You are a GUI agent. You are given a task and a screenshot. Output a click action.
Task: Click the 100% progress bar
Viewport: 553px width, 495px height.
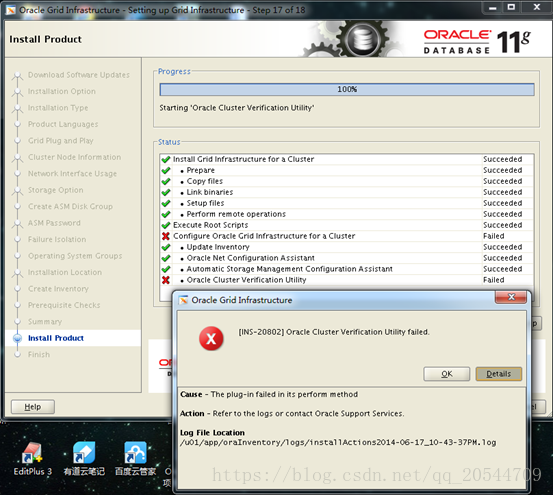pyautogui.click(x=347, y=90)
